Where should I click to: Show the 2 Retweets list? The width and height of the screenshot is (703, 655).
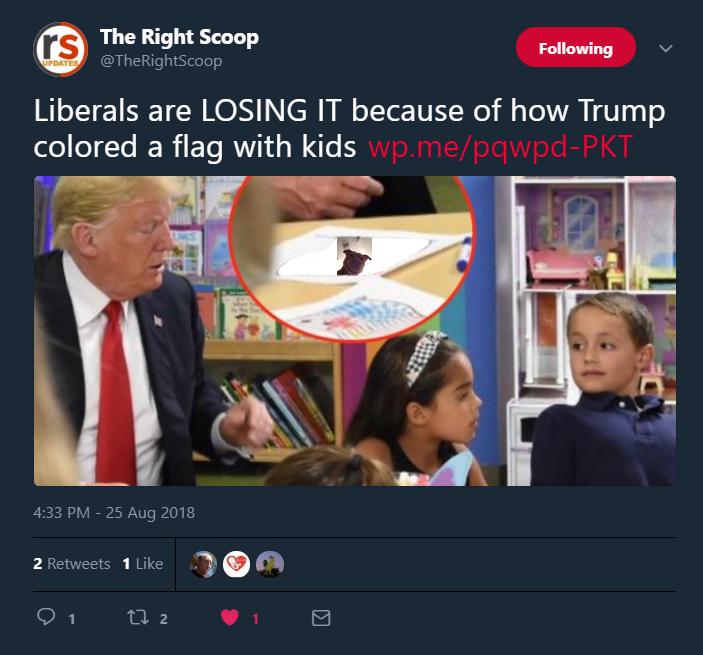[72, 564]
